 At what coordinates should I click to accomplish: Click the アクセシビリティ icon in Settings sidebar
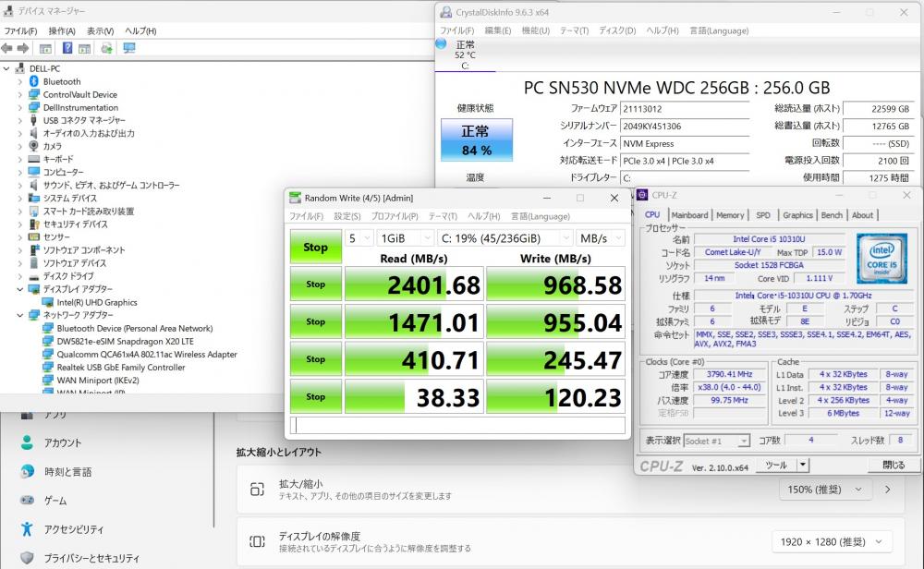click(27, 529)
